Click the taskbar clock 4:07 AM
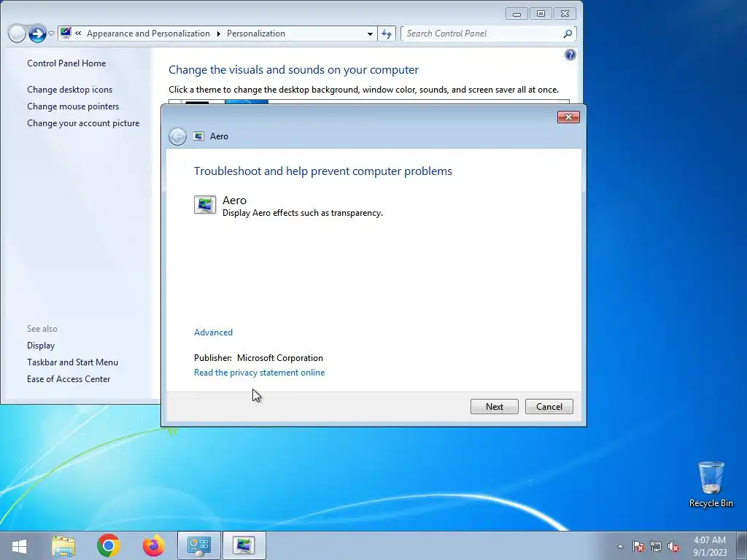This screenshot has height=560, width=747. (x=710, y=540)
